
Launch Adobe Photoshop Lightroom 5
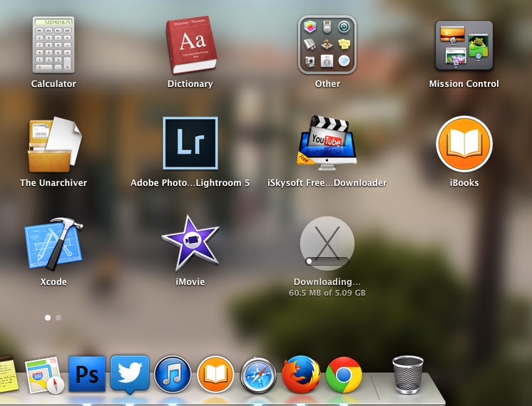point(190,143)
